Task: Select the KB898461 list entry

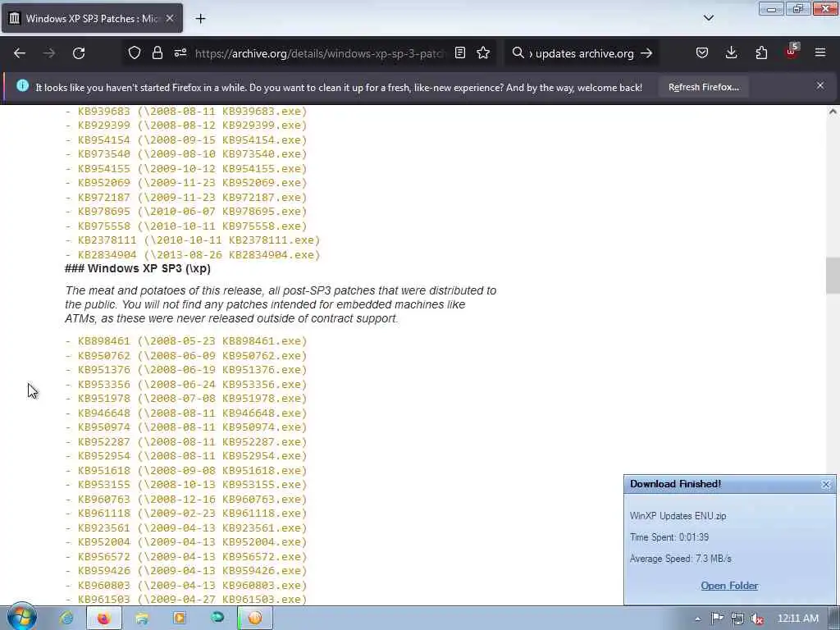Action: [186, 341]
